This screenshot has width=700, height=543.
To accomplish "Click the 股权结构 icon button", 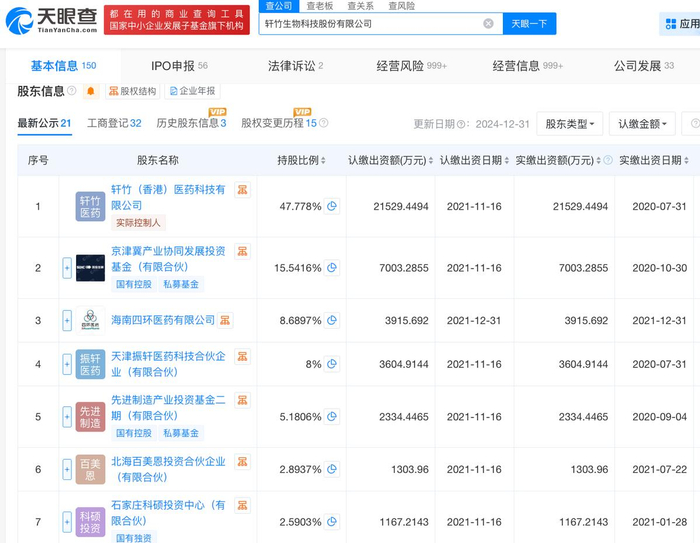I will [132, 92].
